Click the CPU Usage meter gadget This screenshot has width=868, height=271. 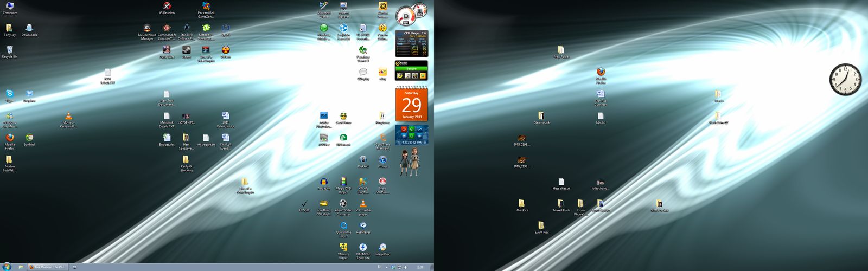pyautogui.click(x=411, y=44)
